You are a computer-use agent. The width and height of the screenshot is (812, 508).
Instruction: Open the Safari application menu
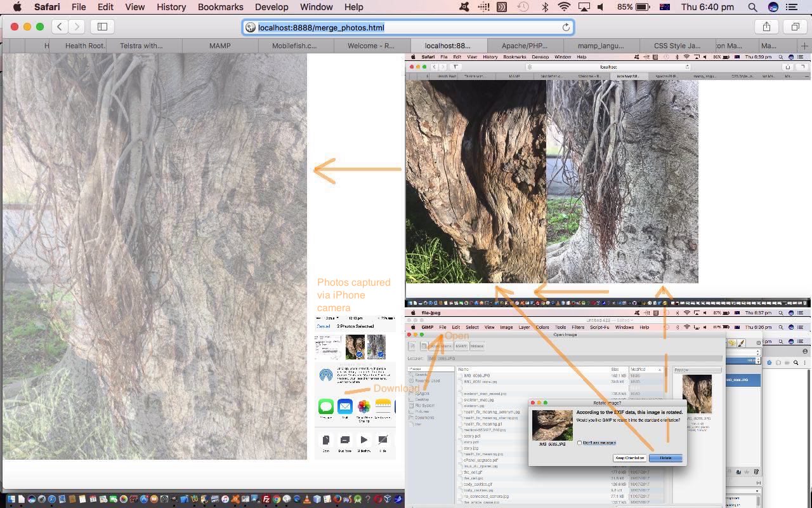[47, 7]
